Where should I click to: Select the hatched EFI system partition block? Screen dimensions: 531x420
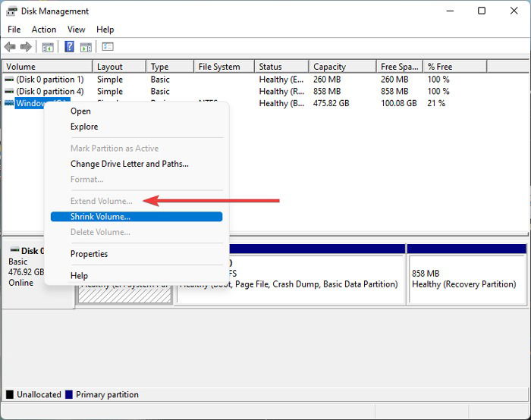[x=124, y=294]
